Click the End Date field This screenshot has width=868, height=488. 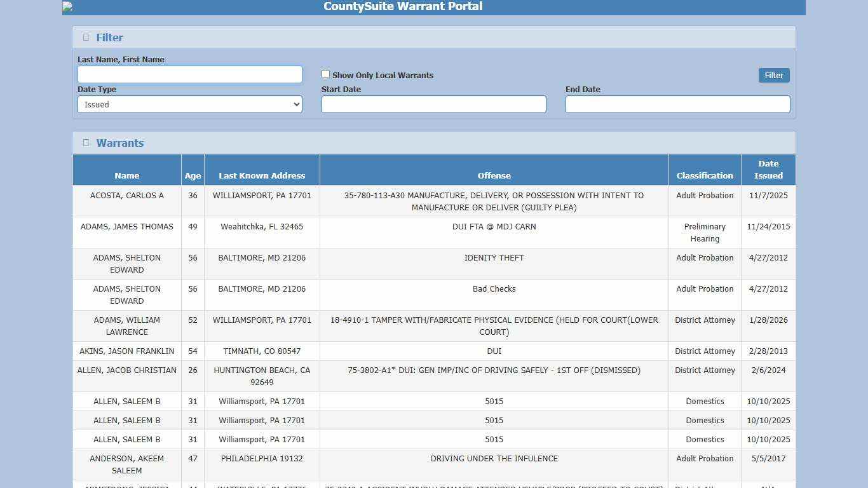(x=677, y=104)
